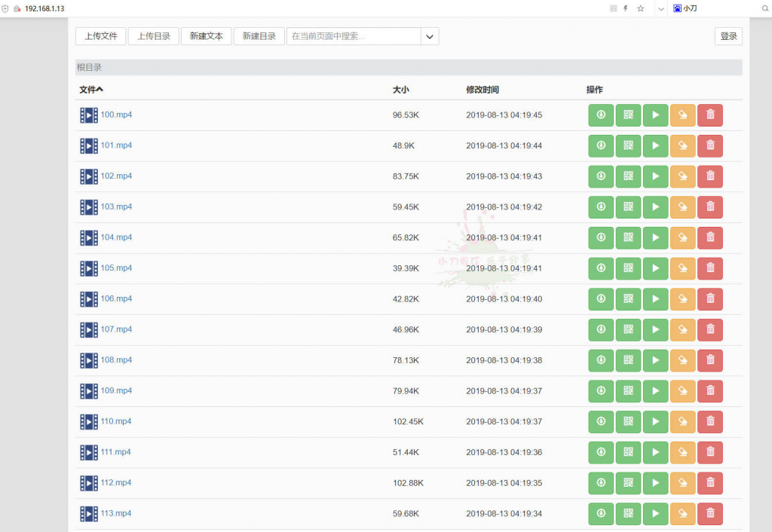This screenshot has width=772, height=532.
Task: Click the 上传文件 button
Action: [x=100, y=36]
